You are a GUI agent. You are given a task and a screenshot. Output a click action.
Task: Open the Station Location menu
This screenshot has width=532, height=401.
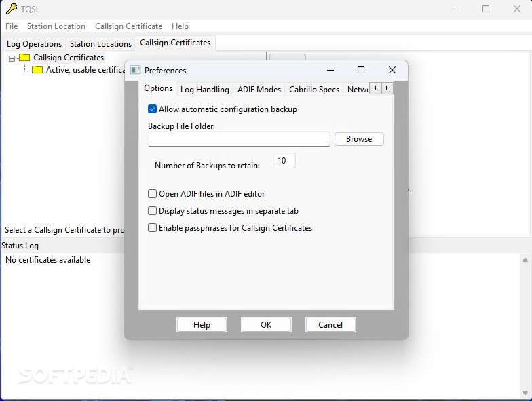pos(56,26)
